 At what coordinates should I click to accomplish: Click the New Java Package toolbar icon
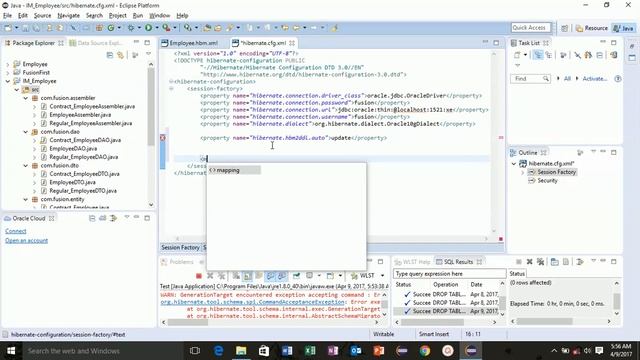tap(99, 28)
